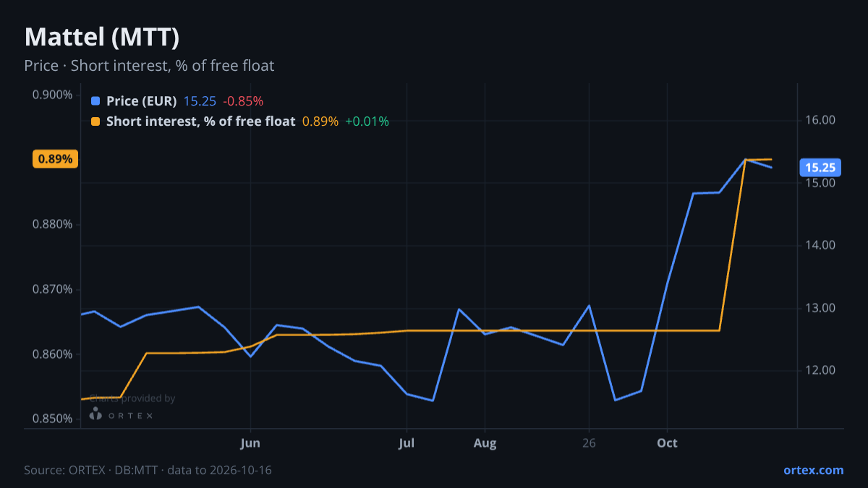
Task: Click the Aug date axis label
Action: tap(485, 443)
